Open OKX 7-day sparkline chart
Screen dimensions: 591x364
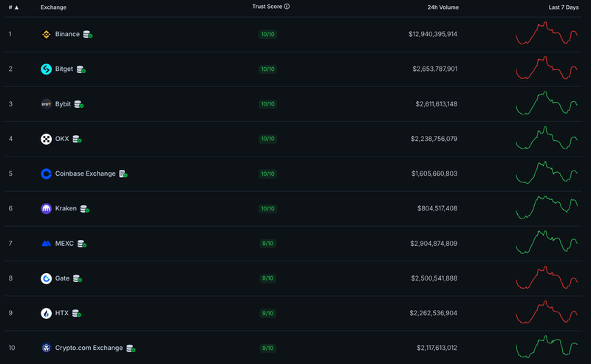(x=547, y=138)
